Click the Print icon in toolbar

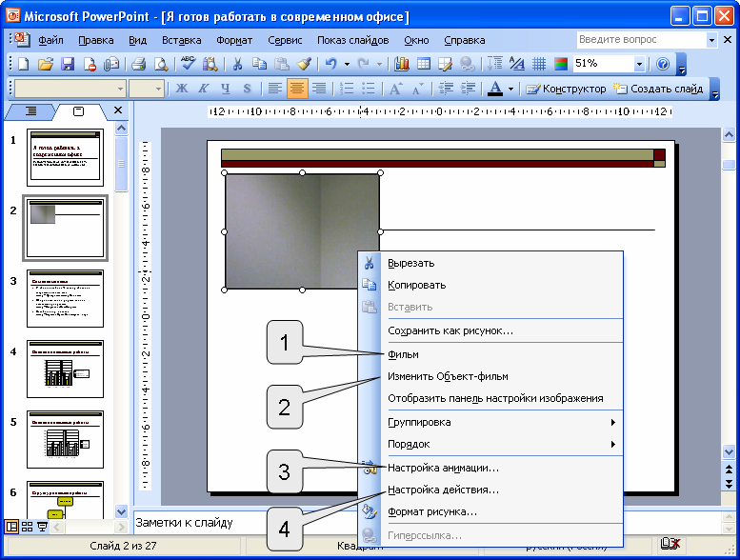click(x=138, y=64)
